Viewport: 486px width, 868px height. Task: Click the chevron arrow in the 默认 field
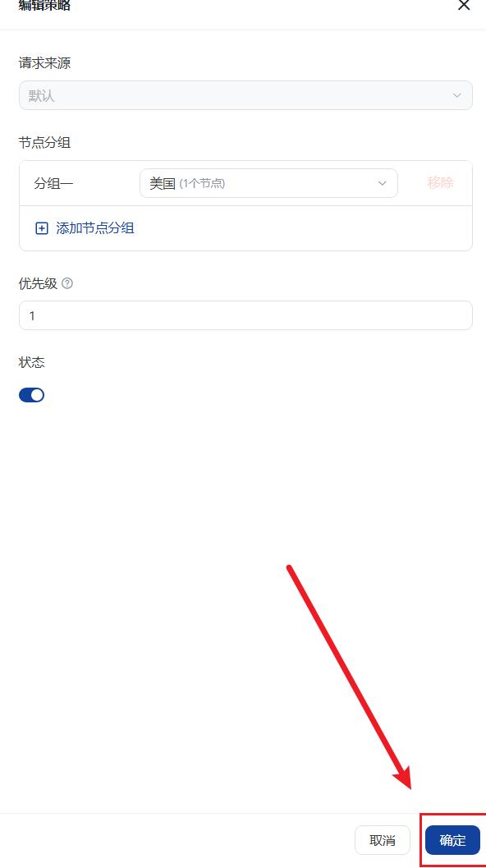(x=456, y=95)
